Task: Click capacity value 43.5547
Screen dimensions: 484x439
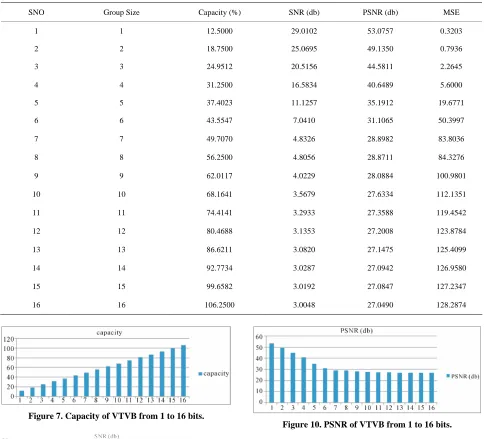Action: [219, 120]
